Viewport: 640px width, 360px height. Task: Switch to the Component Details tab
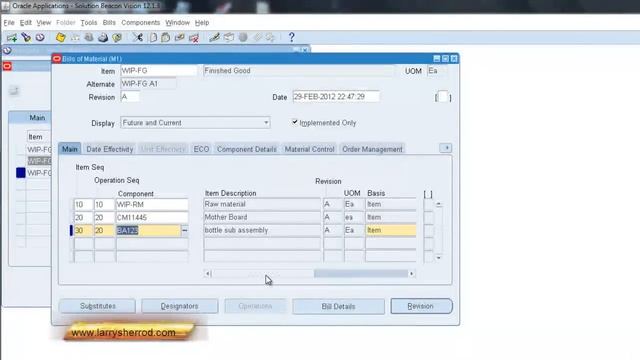click(247, 149)
